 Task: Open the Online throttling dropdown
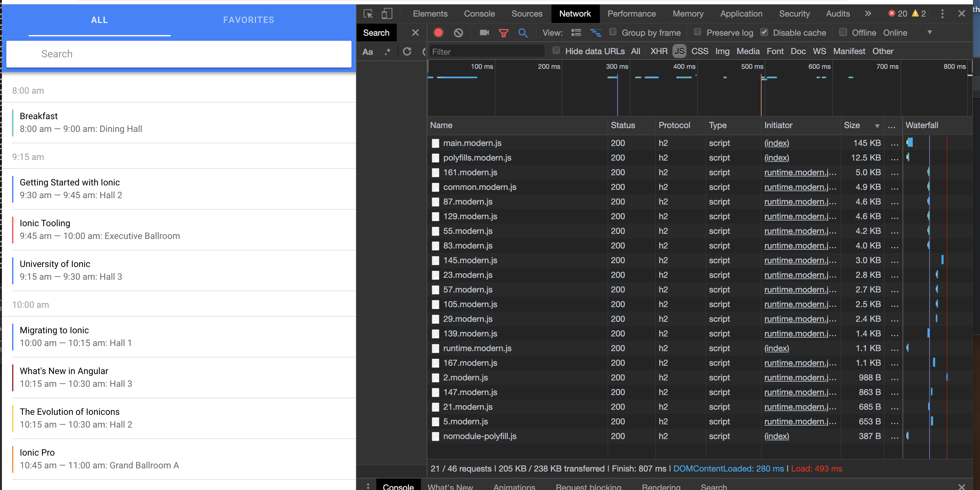click(x=907, y=33)
